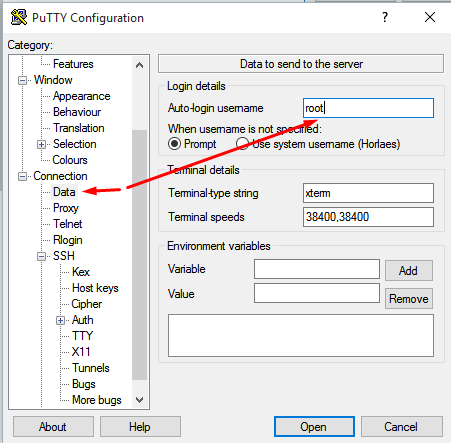Open the Selection category
The width and height of the screenshot is (451, 443).
pyautogui.click(x=75, y=144)
